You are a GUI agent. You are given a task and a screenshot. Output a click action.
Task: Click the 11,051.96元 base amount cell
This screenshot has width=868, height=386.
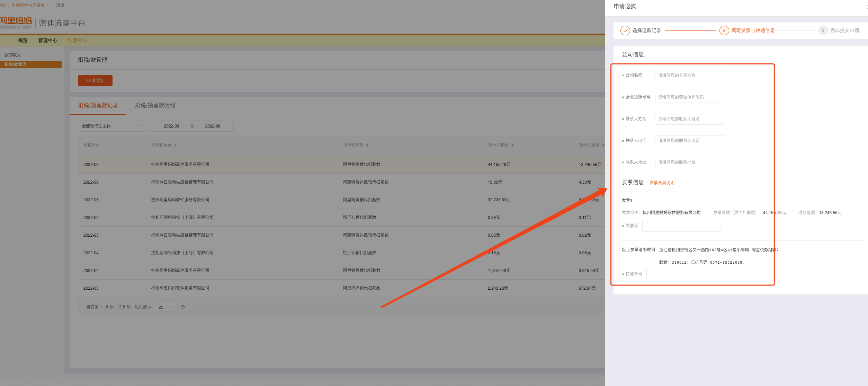[499, 271]
